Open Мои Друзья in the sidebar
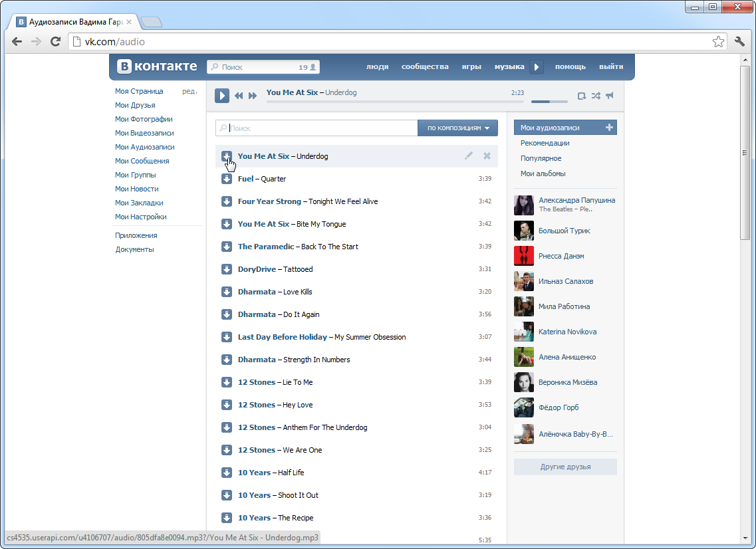This screenshot has height=549, width=756. [x=135, y=105]
